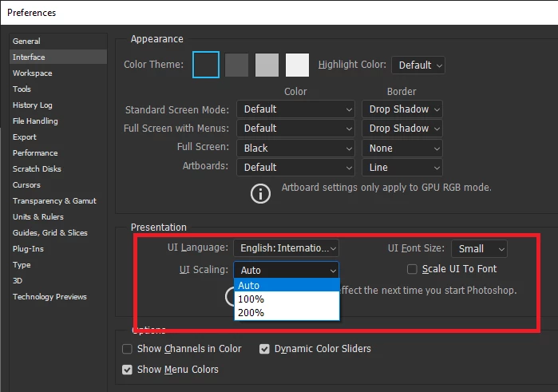The height and width of the screenshot is (392, 558).
Task: Select the lightest color theme swatch
Action: (x=297, y=65)
